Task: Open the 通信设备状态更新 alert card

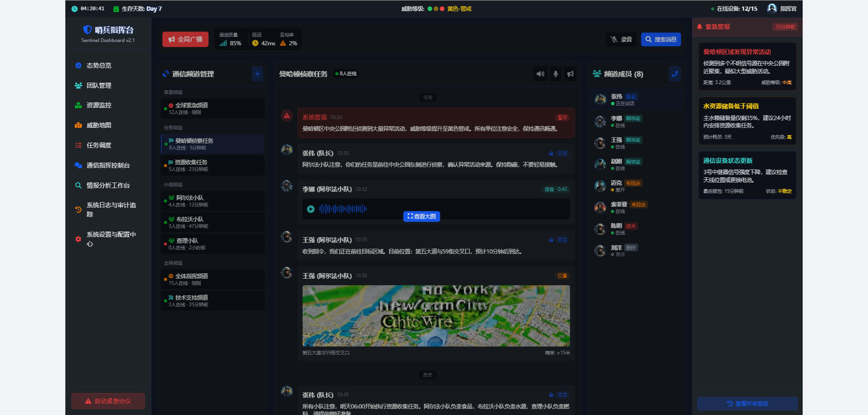Action: pos(747,175)
